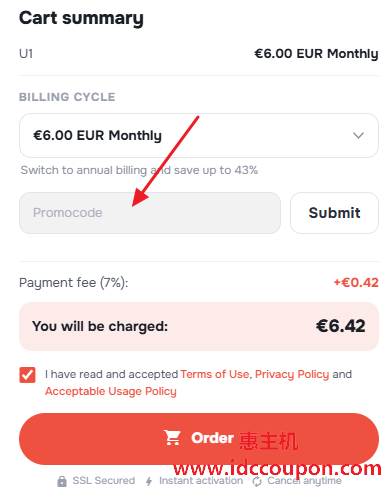The image size is (390, 495).
Task: Submit the promo code
Action: [334, 213]
